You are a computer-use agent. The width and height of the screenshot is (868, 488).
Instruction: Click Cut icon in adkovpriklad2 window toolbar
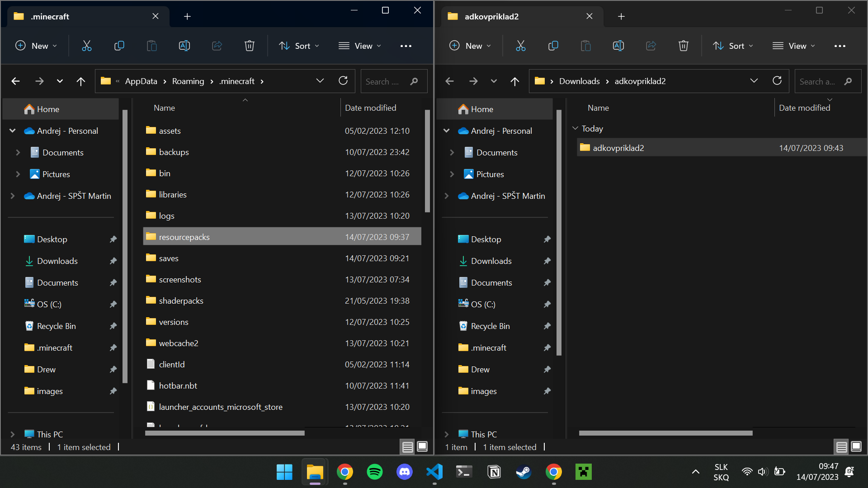tap(520, 46)
